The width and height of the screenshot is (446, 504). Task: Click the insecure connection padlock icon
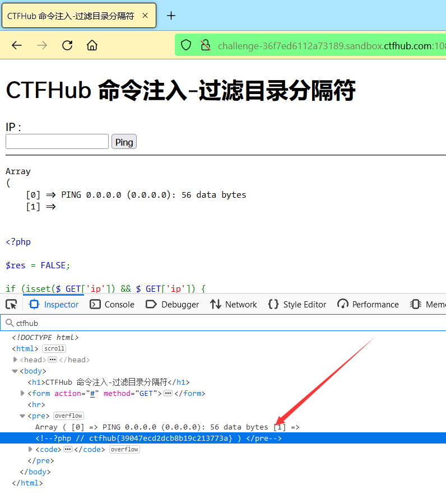coord(206,45)
